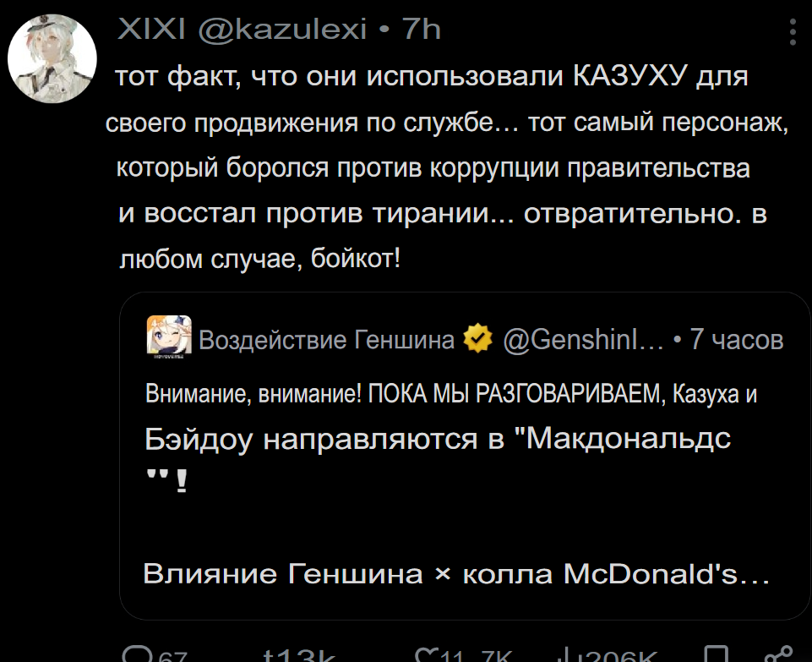Screen dimensions: 812x662
Task: Click the 7h timestamp
Action: pos(421,30)
